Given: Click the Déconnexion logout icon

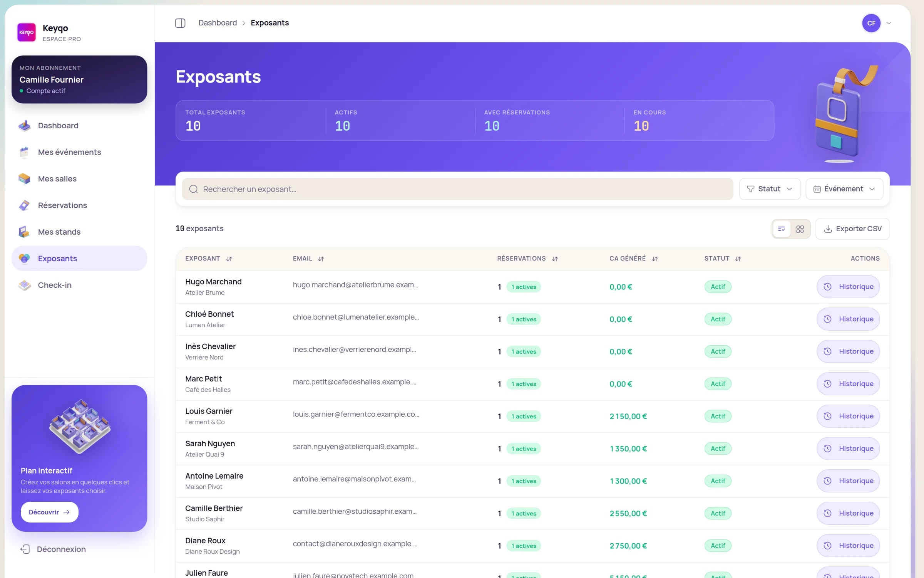Looking at the screenshot, I should (x=25, y=549).
